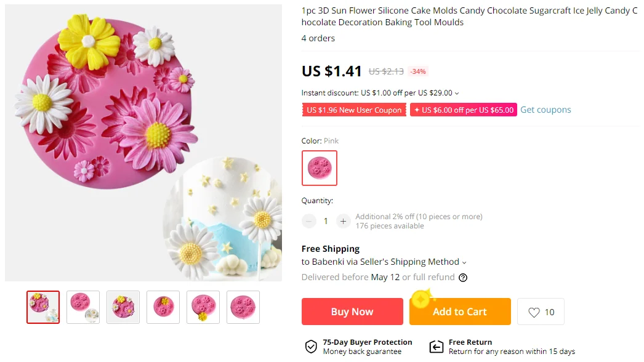Expand the instant discount dropdown arrow
644x362 pixels.
click(457, 94)
